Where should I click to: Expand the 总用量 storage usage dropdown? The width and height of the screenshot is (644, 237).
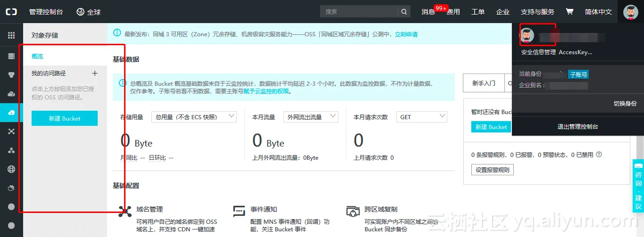pyautogui.click(x=193, y=117)
